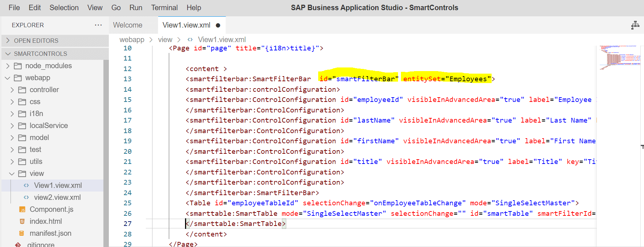Collapse the SMARTCONTROLS section
This screenshot has width=644, height=247.
[x=8, y=54]
